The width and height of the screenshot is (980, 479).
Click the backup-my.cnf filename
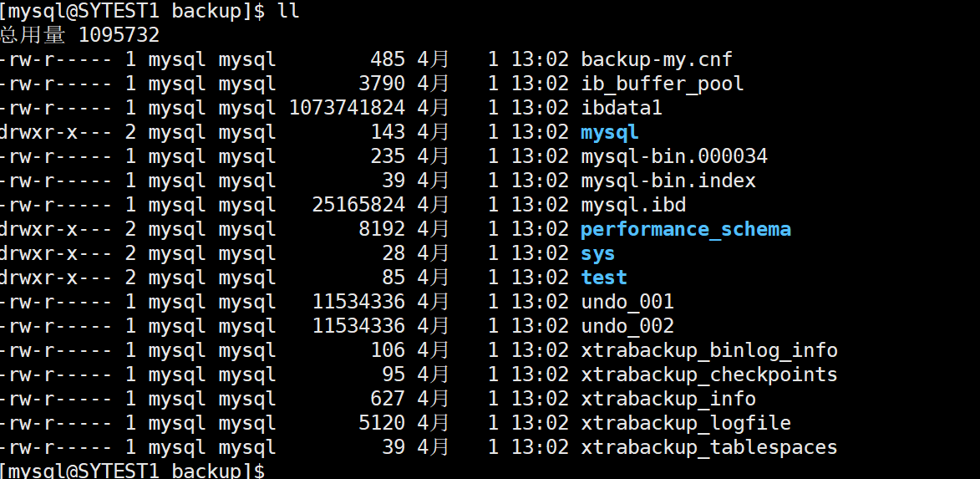(656, 60)
